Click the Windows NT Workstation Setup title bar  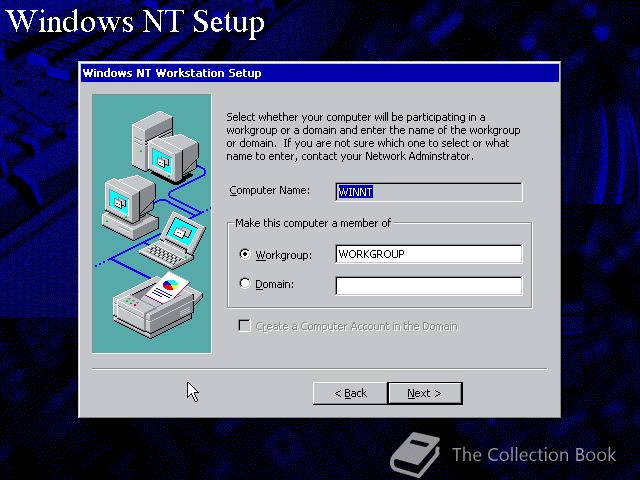320,73
